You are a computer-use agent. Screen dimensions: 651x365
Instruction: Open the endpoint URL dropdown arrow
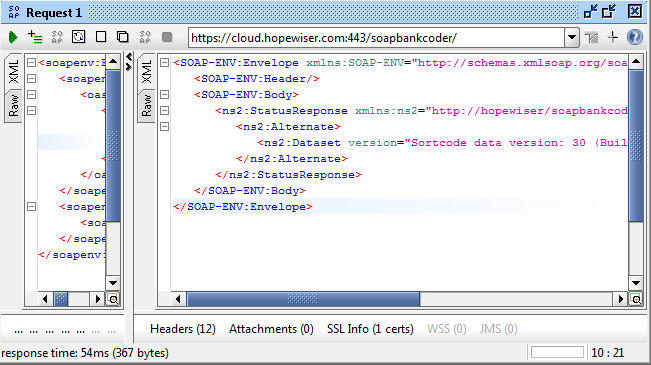pyautogui.click(x=572, y=38)
